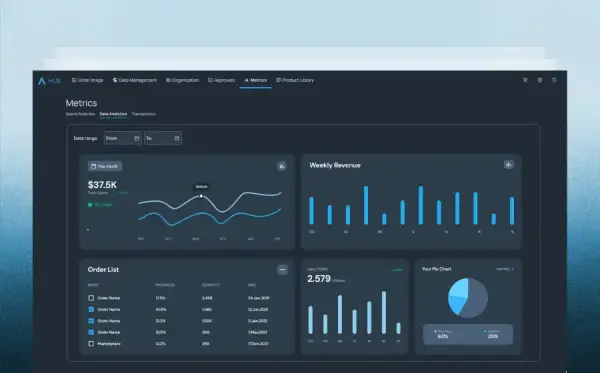Viewport: 600px width, 373px height.
Task: Click the QUANTITY column header
Action: [x=211, y=285]
